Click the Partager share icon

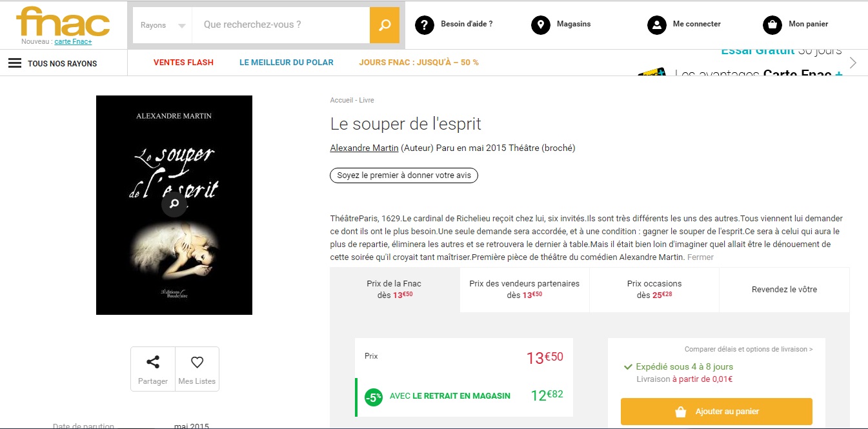click(152, 363)
